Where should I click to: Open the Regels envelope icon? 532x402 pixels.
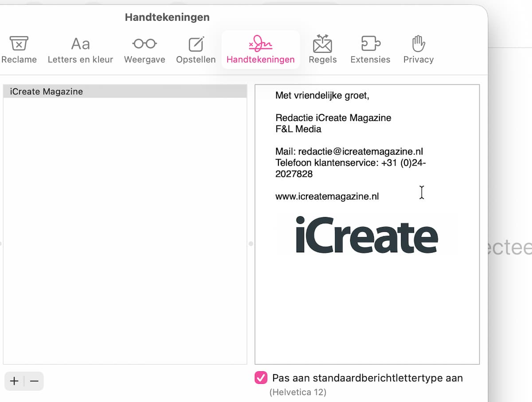(322, 44)
